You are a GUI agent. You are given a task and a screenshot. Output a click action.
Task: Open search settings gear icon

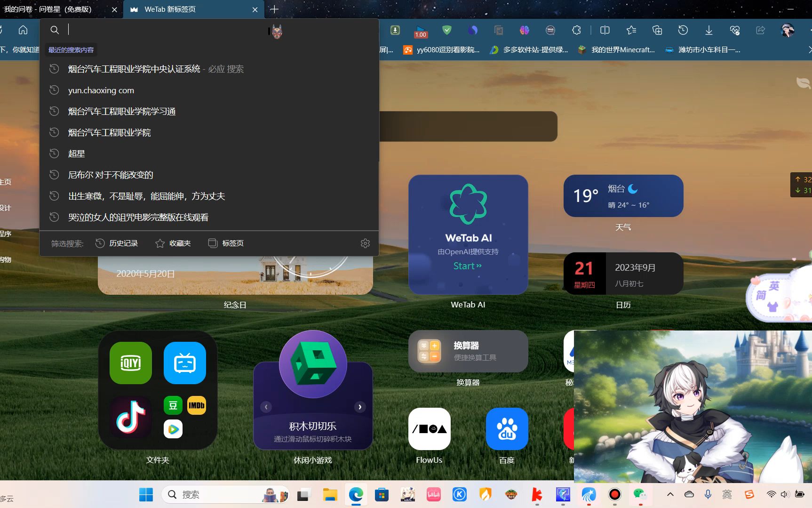pyautogui.click(x=365, y=243)
